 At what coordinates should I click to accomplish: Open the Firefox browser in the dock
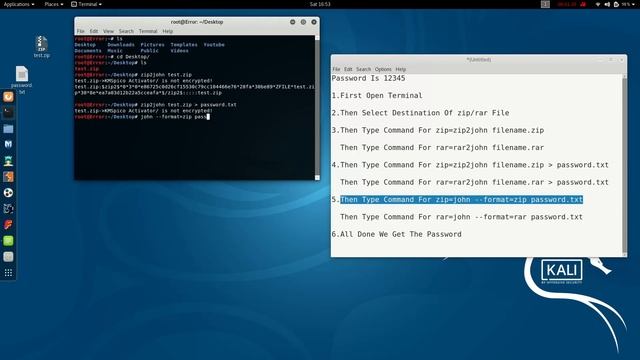8,97
